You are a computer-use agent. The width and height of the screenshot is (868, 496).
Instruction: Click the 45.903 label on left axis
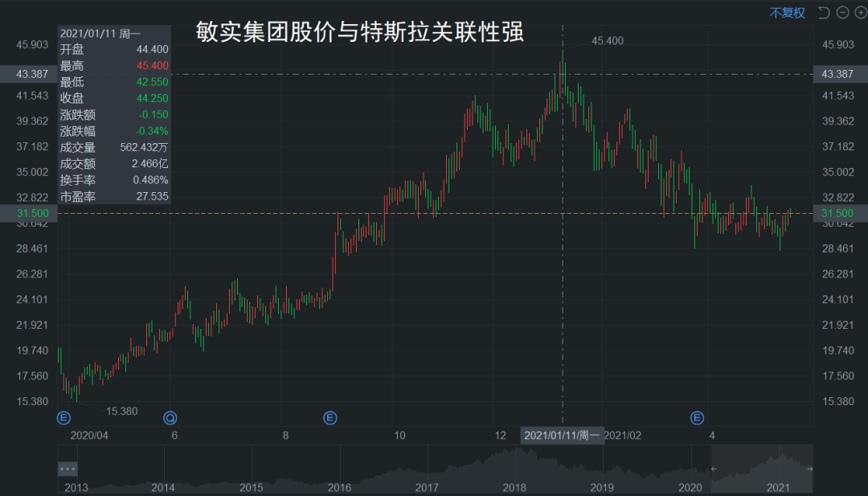pyautogui.click(x=32, y=45)
